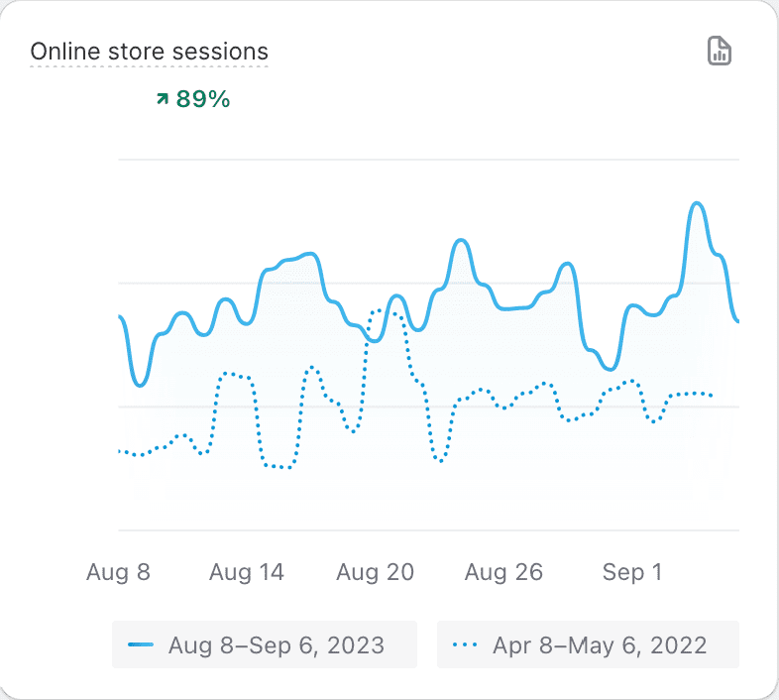Click the right end of the dotted line
This screenshot has width=779, height=700.
(x=711, y=395)
